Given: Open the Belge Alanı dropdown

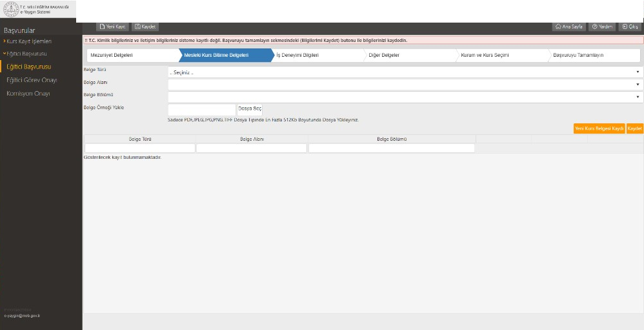Looking at the screenshot, I should 405,85.
